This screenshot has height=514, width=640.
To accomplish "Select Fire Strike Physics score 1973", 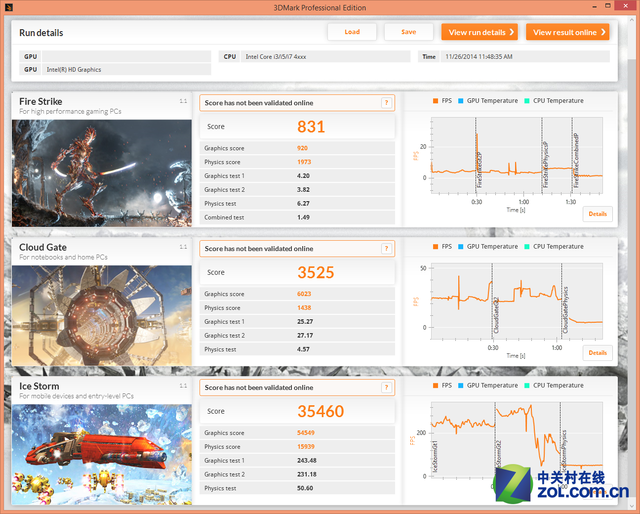I will [x=304, y=162].
